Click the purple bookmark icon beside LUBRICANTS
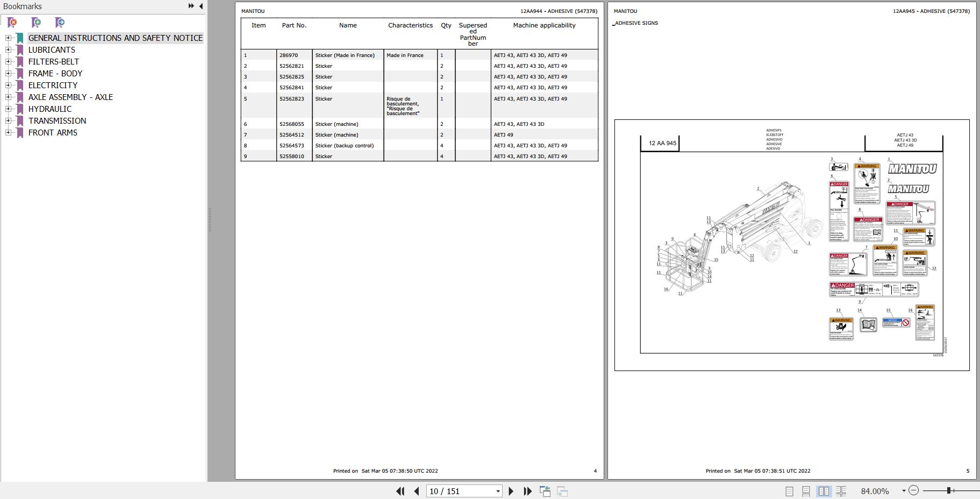The image size is (980, 499). [20, 50]
